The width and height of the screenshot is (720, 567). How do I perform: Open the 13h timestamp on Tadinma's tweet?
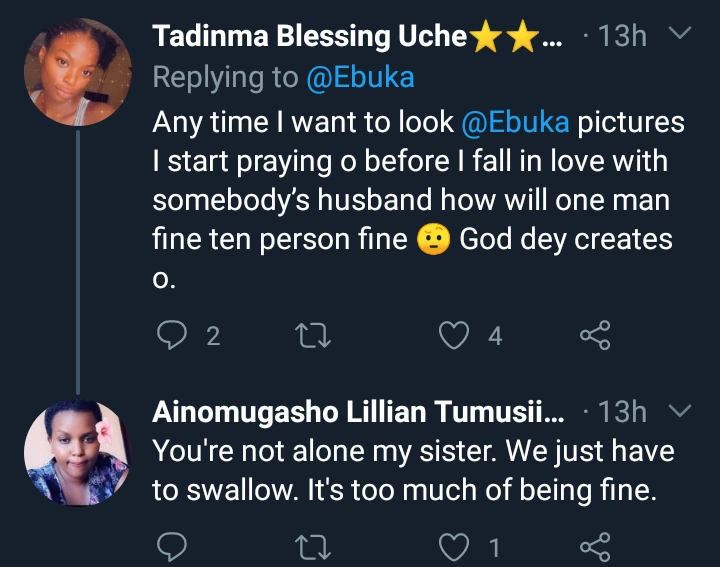[621, 37]
